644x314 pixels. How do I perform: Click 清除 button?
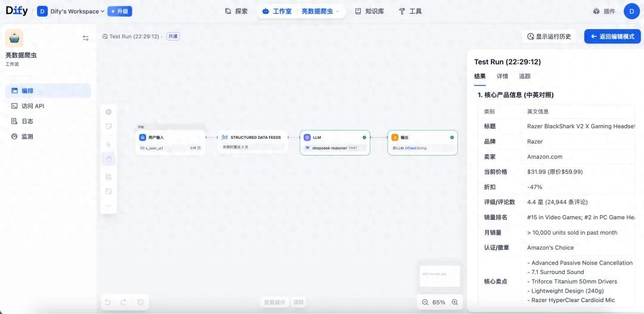coord(299,303)
